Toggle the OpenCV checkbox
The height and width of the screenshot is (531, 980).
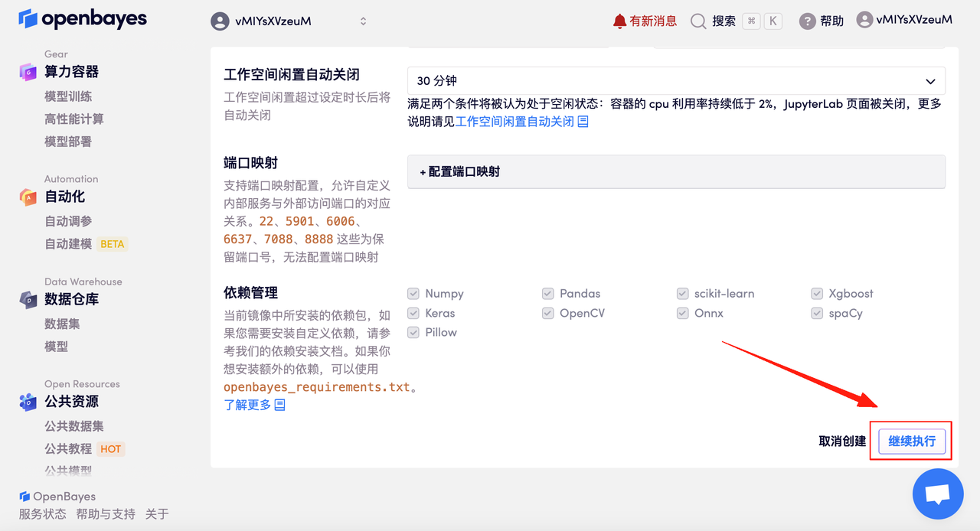tap(547, 313)
